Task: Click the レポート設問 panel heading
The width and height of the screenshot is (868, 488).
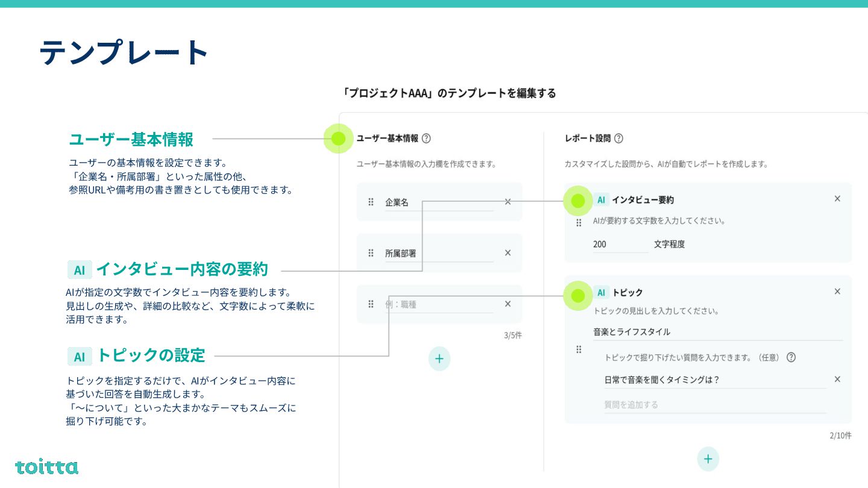Action: (x=588, y=138)
